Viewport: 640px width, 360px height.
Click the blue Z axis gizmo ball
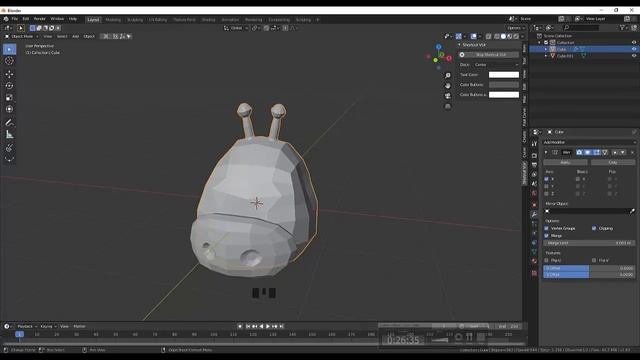(x=439, y=47)
